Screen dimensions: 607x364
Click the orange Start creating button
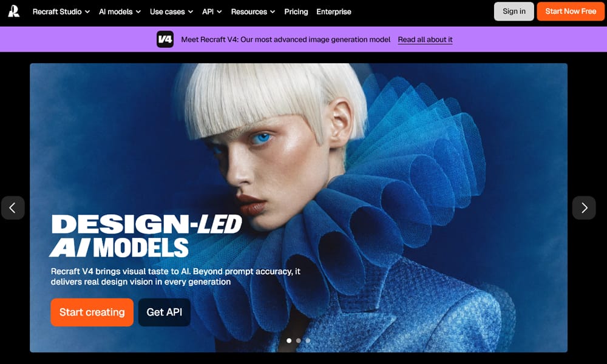pyautogui.click(x=92, y=312)
